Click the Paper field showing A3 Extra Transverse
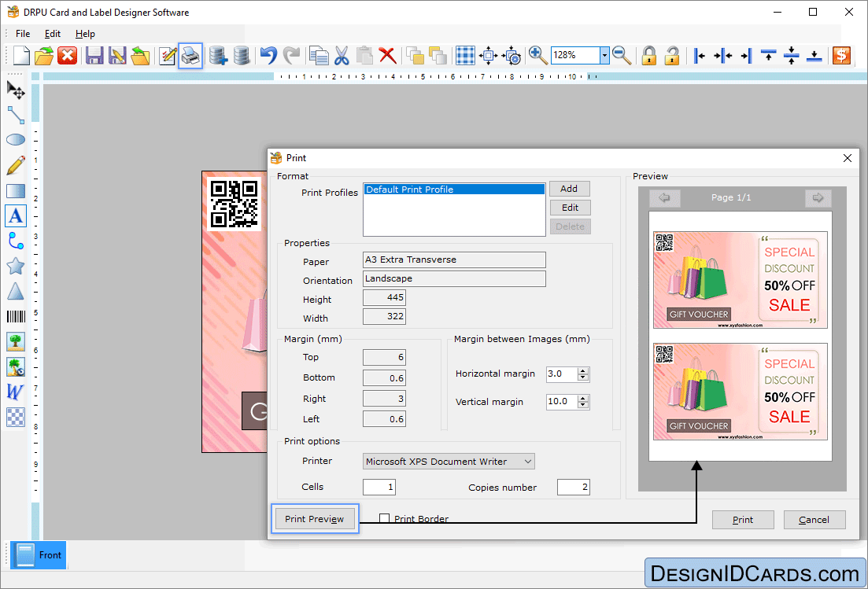The image size is (868, 589). 455,260
